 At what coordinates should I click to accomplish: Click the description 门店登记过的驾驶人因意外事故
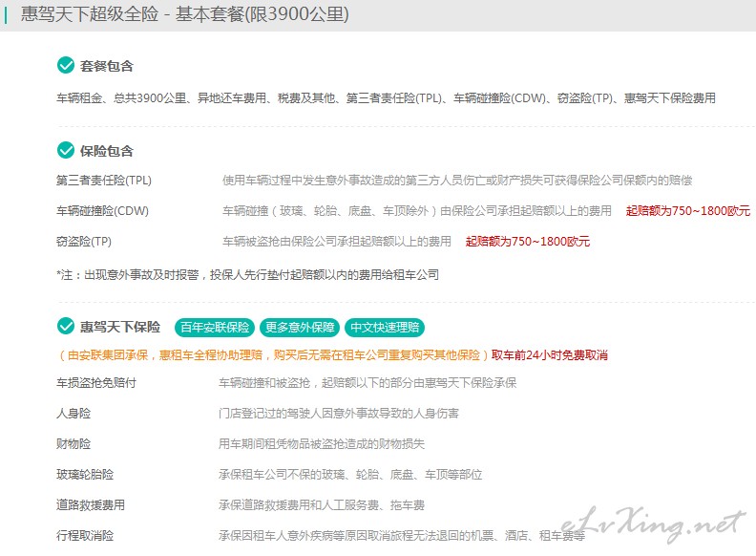coord(339,413)
